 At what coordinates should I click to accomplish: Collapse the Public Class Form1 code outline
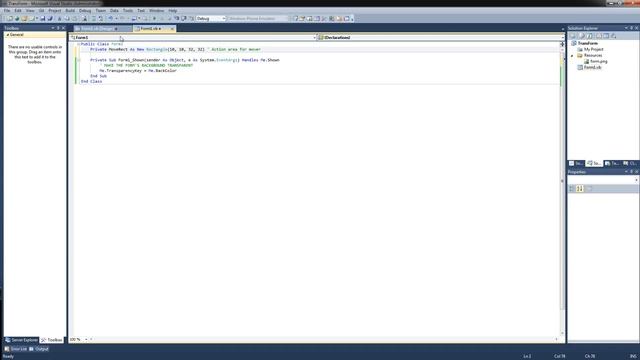point(78,44)
